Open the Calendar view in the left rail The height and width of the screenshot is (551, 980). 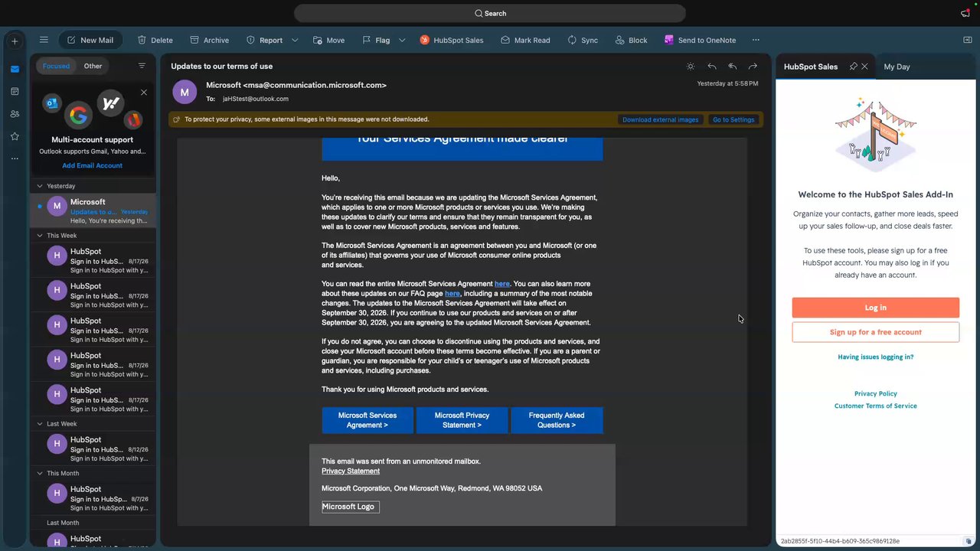[15, 92]
